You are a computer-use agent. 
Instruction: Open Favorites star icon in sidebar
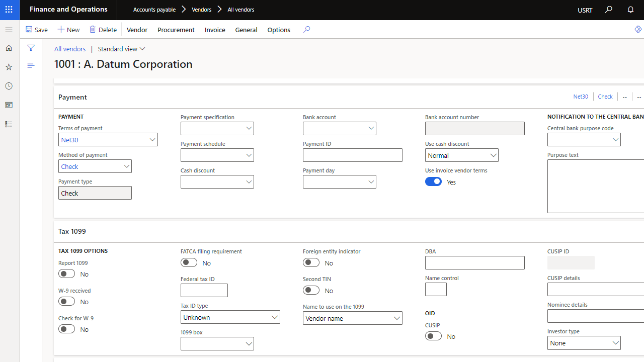click(x=9, y=67)
